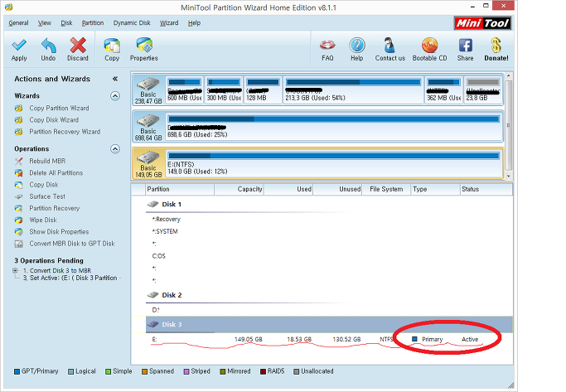Launch Partition Recovery Wizard
The image size is (566, 392).
(65, 132)
